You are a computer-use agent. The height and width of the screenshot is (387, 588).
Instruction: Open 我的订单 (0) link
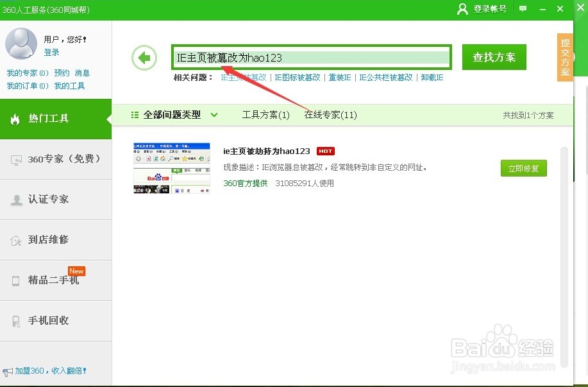tap(28, 86)
